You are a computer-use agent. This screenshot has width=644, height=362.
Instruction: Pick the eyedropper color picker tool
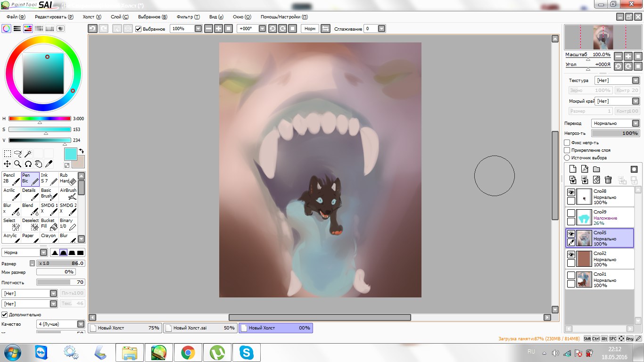click(49, 164)
